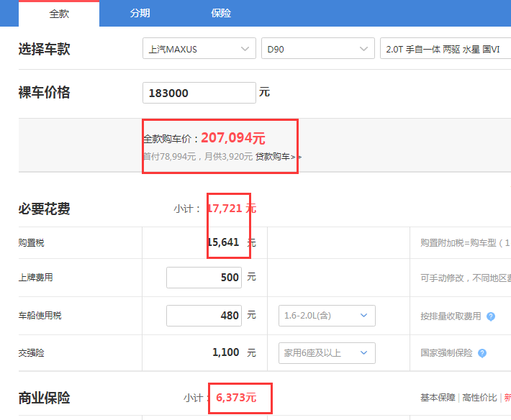Click the 交强险 value 1,100
This screenshot has height=420, width=511.
[225, 352]
